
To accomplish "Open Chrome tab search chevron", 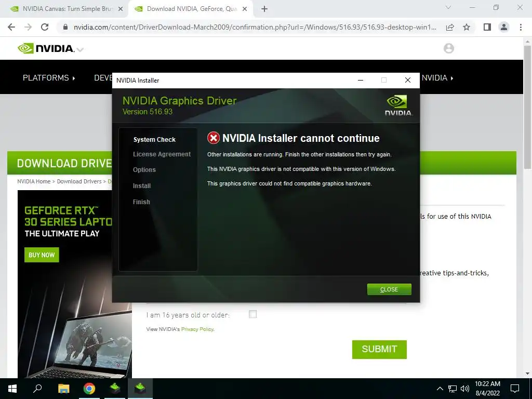I will (x=448, y=7).
